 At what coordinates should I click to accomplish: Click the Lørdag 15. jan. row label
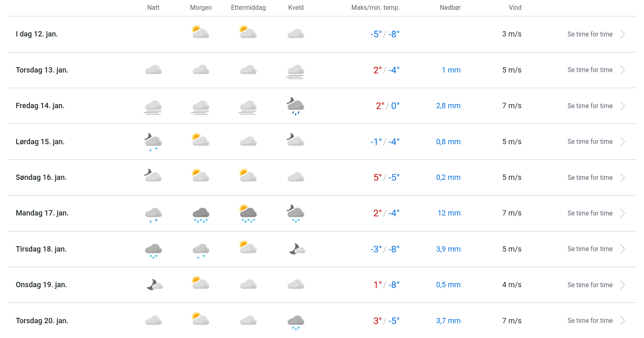[x=40, y=142]
